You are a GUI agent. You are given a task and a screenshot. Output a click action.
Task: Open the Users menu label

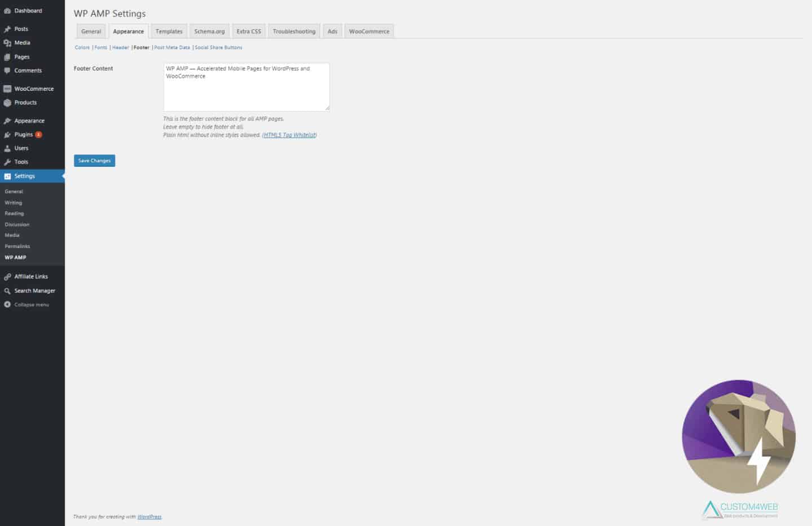click(21, 148)
